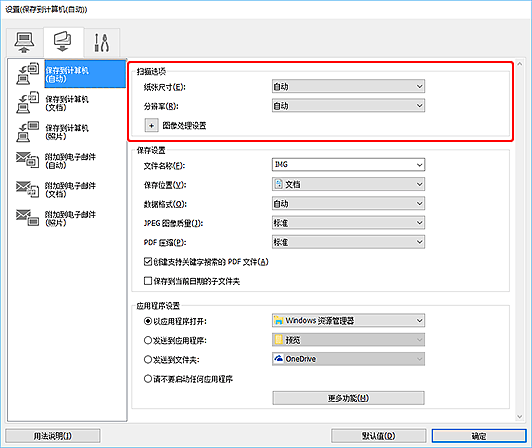Open the PDF 压缩 dropdown
532x448 pixels.
[348, 242]
